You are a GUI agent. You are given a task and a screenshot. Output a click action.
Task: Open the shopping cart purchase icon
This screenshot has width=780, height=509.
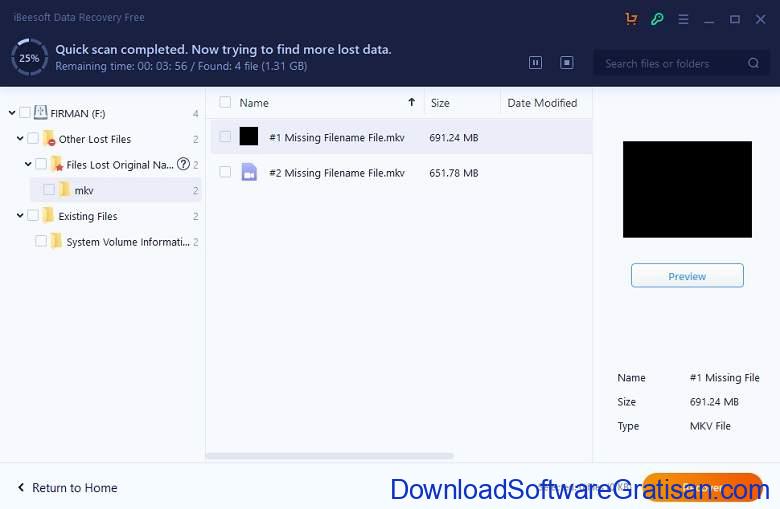[x=631, y=19]
